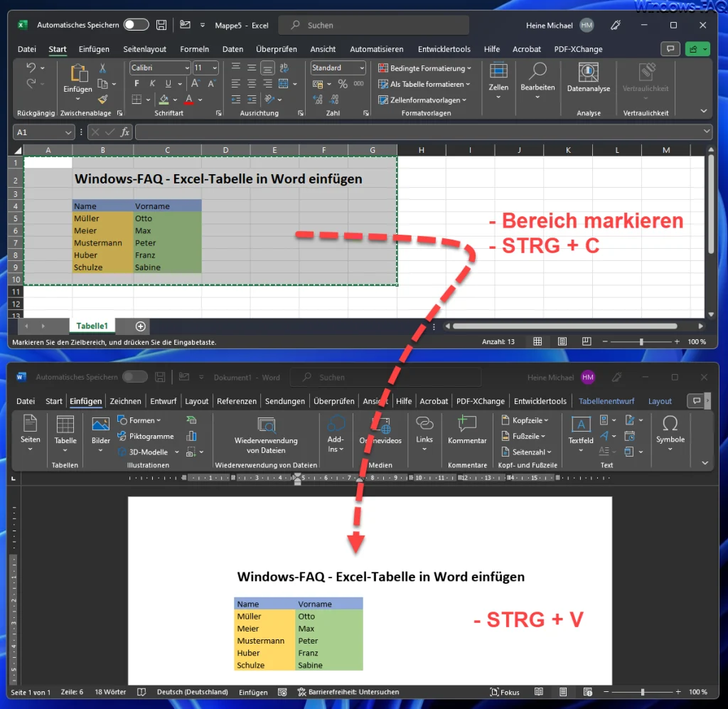
Task: Open Kopfzeile dropdown in Word
Action: (525, 420)
